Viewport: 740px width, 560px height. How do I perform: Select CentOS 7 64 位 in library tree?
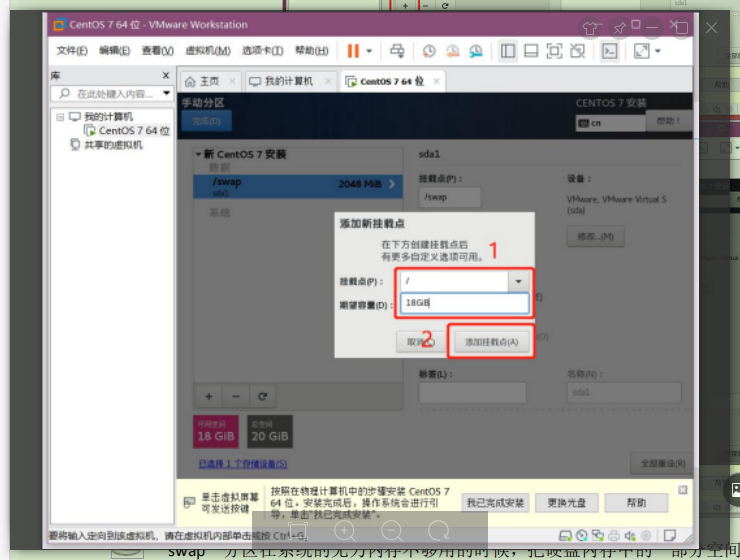point(127,130)
